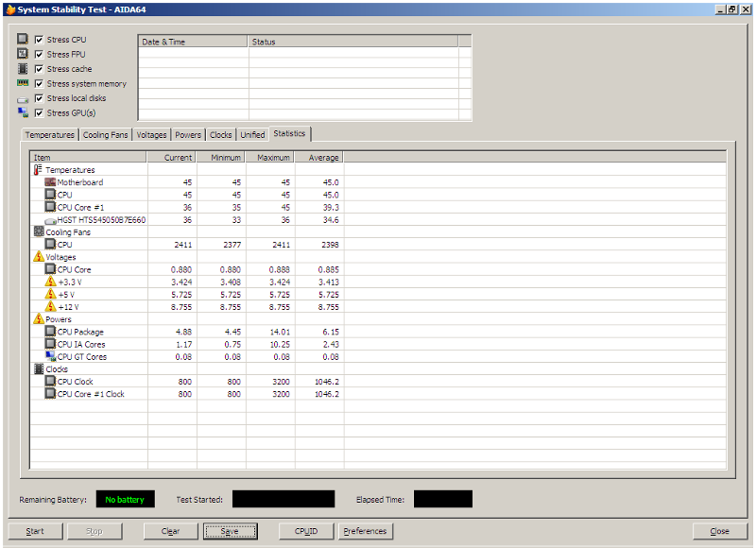The image size is (756, 548).
Task: Select the Voltages tab
Action: 151,135
